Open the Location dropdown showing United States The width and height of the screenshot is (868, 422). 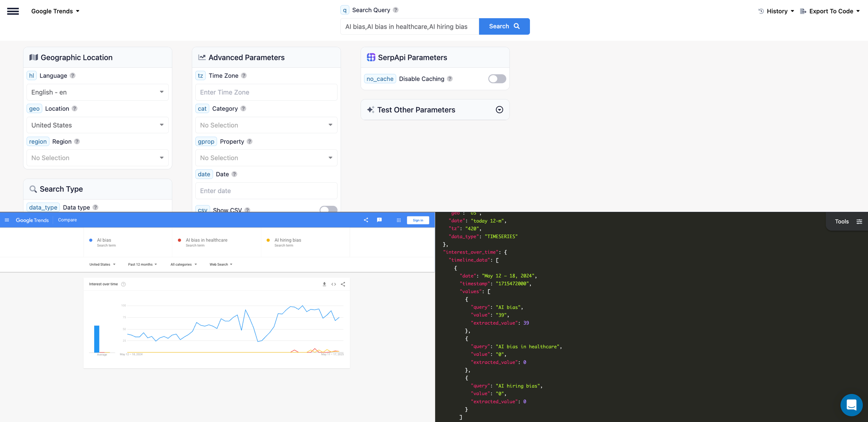point(98,125)
